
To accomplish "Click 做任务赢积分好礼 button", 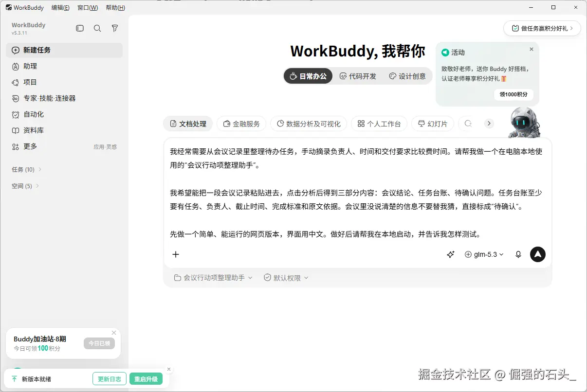I will tap(542, 28).
